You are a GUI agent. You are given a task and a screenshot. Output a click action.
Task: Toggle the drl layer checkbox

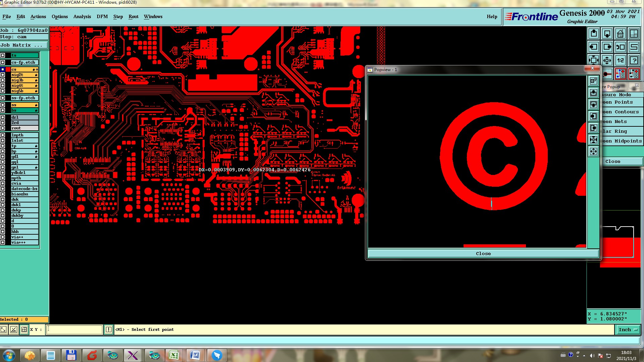(3, 117)
